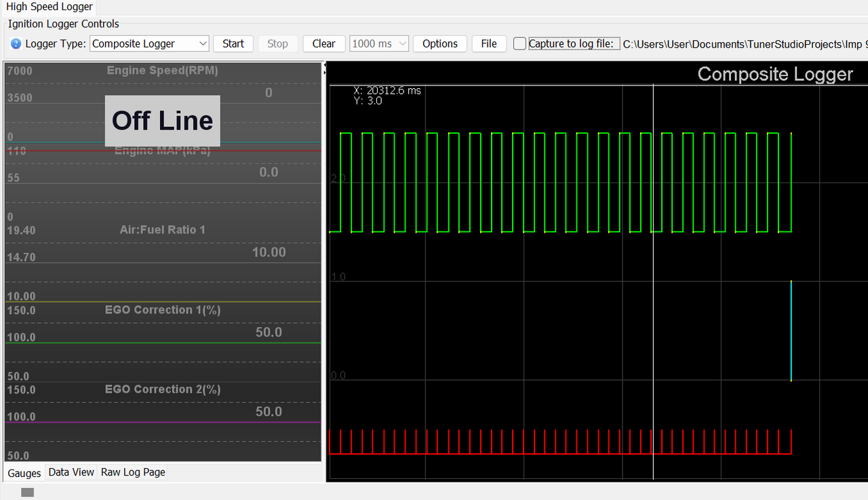The image size is (868, 500).
Task: Click the small gray status bar indicator
Action: tap(27, 492)
